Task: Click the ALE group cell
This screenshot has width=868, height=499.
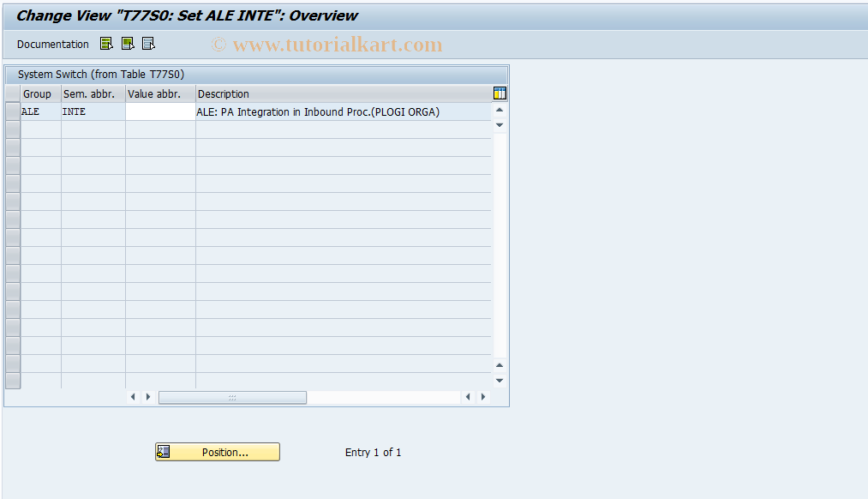Action: click(x=40, y=111)
